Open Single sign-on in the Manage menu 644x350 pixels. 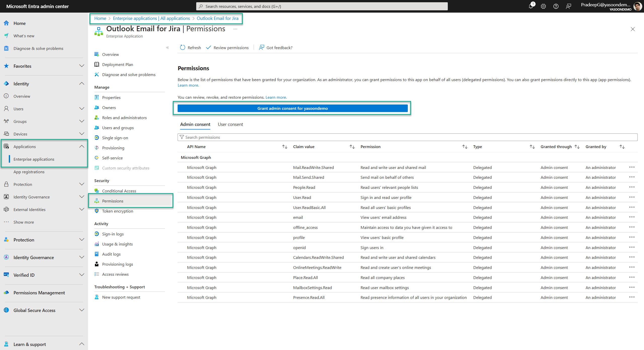pyautogui.click(x=115, y=138)
